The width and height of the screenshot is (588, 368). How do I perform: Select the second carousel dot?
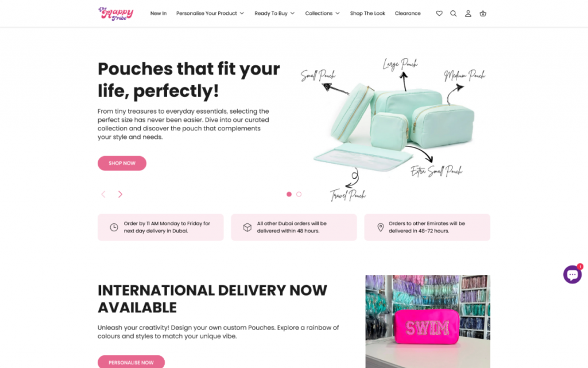tap(299, 194)
